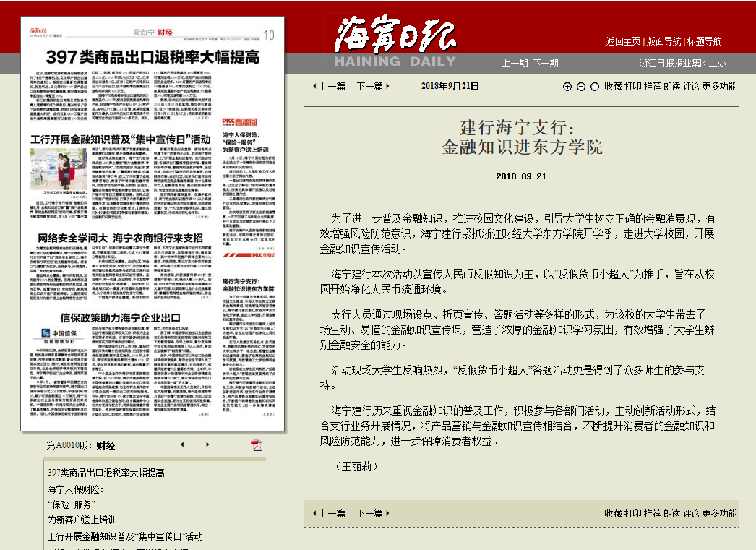This screenshot has height=550, width=756.
Task: Click 下一篇 below the article
Action: pos(373,513)
